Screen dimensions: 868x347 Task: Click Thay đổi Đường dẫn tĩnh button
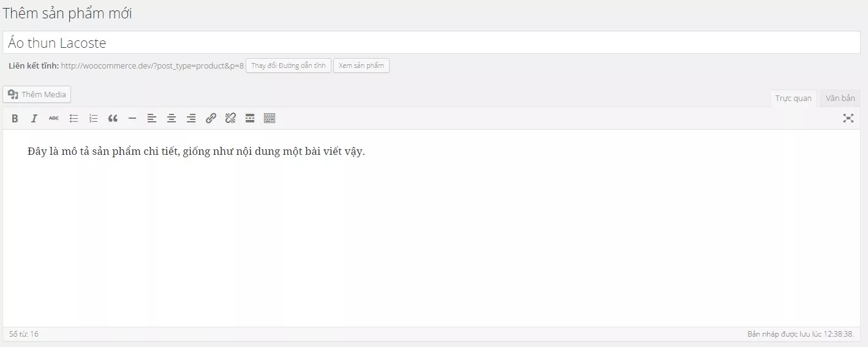tap(289, 65)
